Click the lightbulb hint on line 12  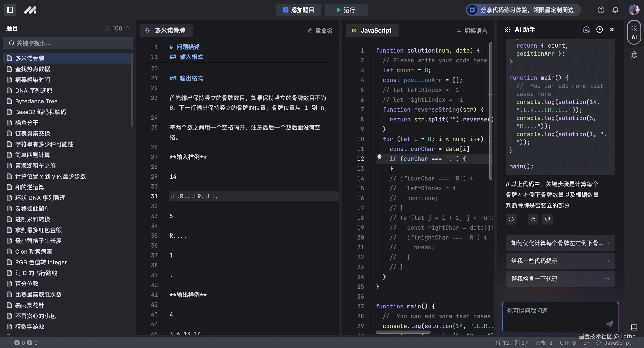pyautogui.click(x=379, y=157)
